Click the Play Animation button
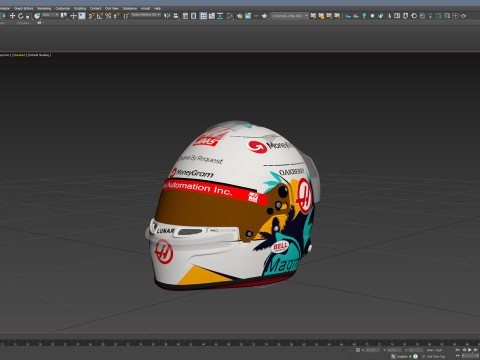This screenshot has height=360, width=480. coord(470,350)
